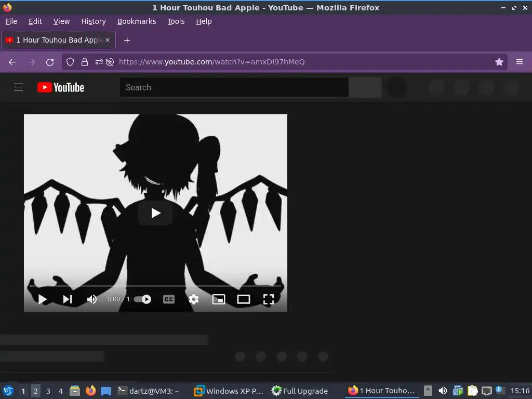Viewport: 532px width, 399px height.
Task: View site security lock information
Action: [x=85, y=62]
